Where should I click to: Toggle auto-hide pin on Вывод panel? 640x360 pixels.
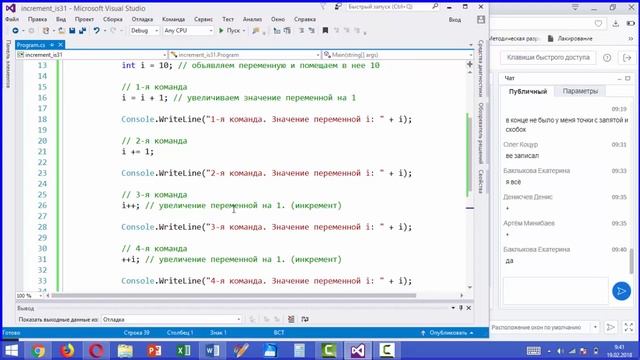click(x=461, y=308)
